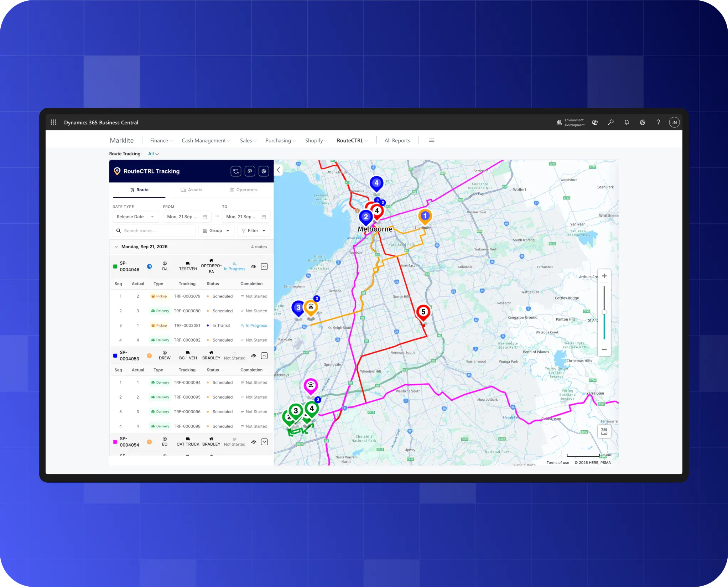This screenshot has height=587, width=728.
Task: Expand the Sales menu
Action: (248, 141)
